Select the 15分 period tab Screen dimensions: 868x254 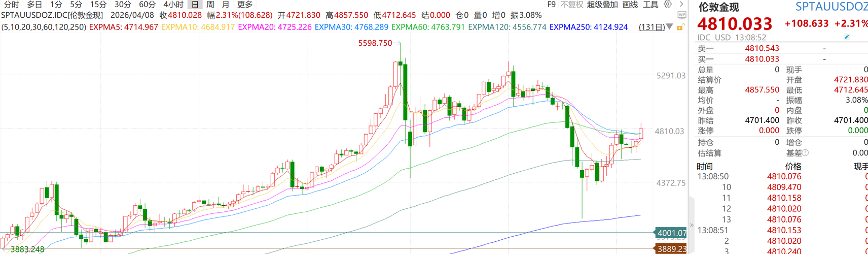(98, 5)
